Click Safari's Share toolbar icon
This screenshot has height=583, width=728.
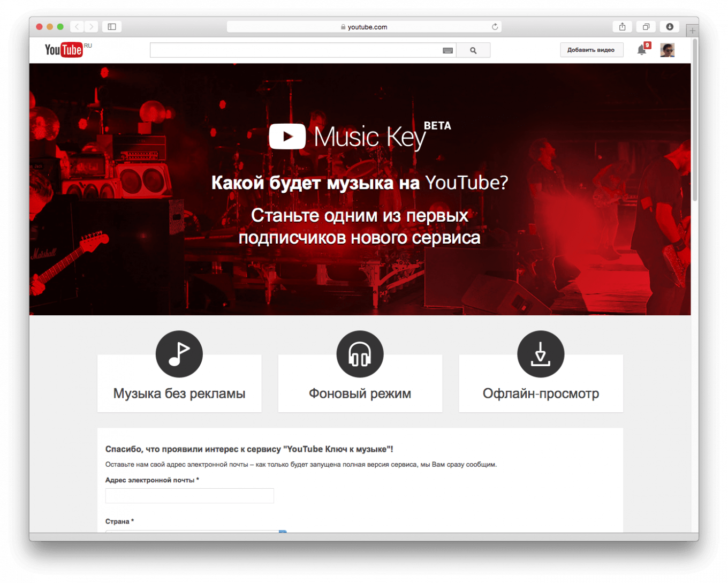click(x=622, y=27)
